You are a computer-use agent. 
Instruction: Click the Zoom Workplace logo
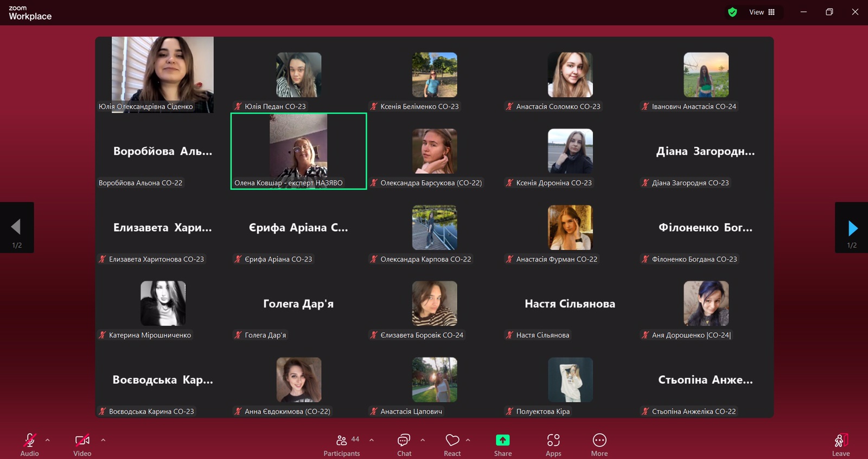click(x=30, y=12)
